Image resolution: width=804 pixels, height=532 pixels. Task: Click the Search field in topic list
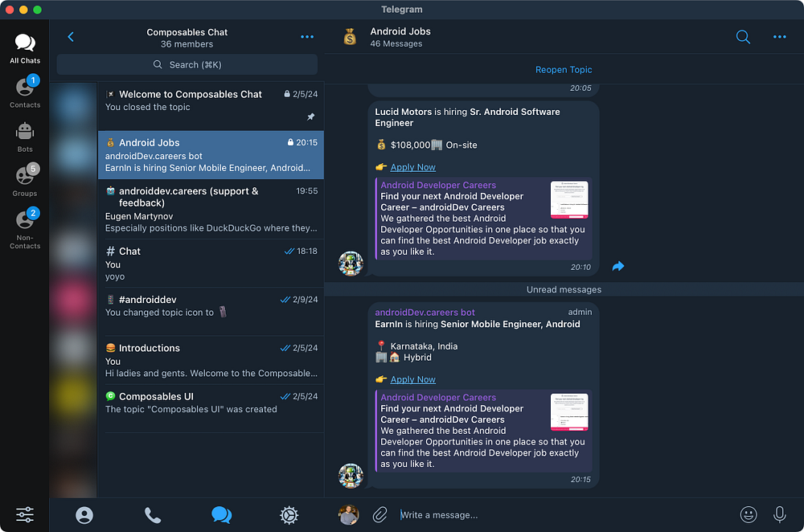point(187,64)
